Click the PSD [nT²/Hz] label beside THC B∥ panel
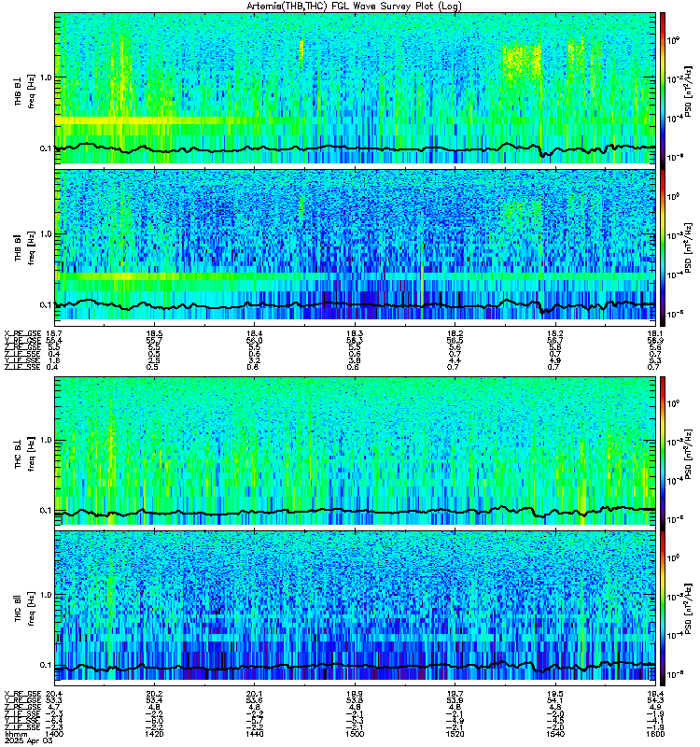Screen dimensions: 700x747 click(x=688, y=609)
